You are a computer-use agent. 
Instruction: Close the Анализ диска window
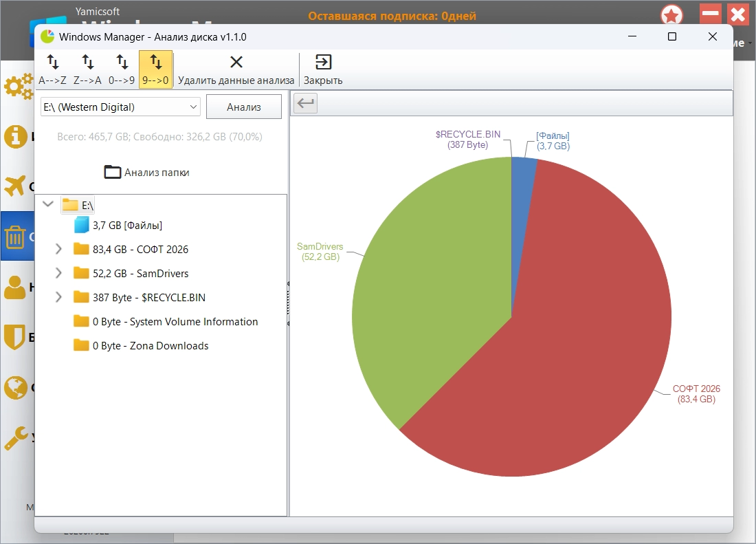(x=713, y=36)
